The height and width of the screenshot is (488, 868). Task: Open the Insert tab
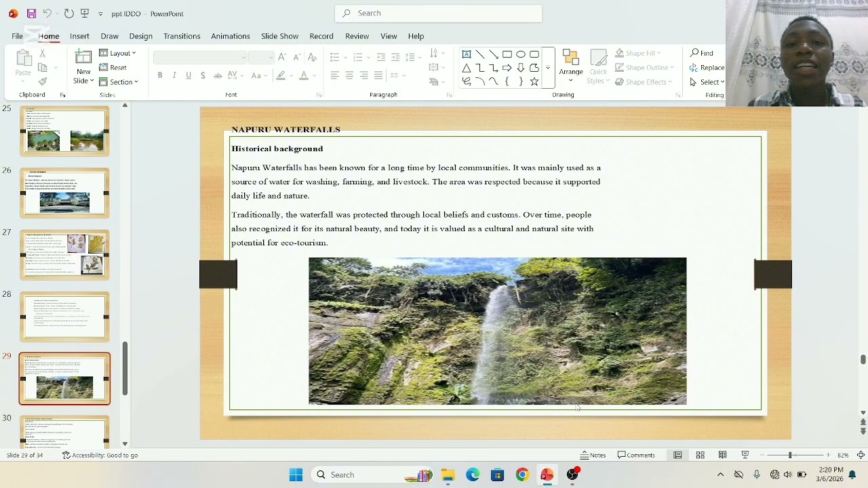79,36
